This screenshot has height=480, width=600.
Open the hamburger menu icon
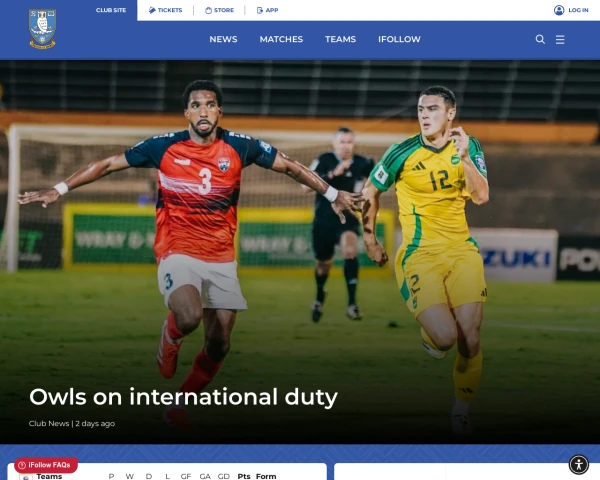tap(560, 39)
